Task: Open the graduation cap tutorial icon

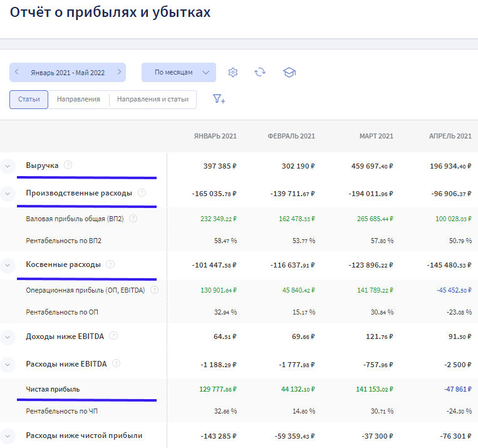Action: (x=289, y=72)
